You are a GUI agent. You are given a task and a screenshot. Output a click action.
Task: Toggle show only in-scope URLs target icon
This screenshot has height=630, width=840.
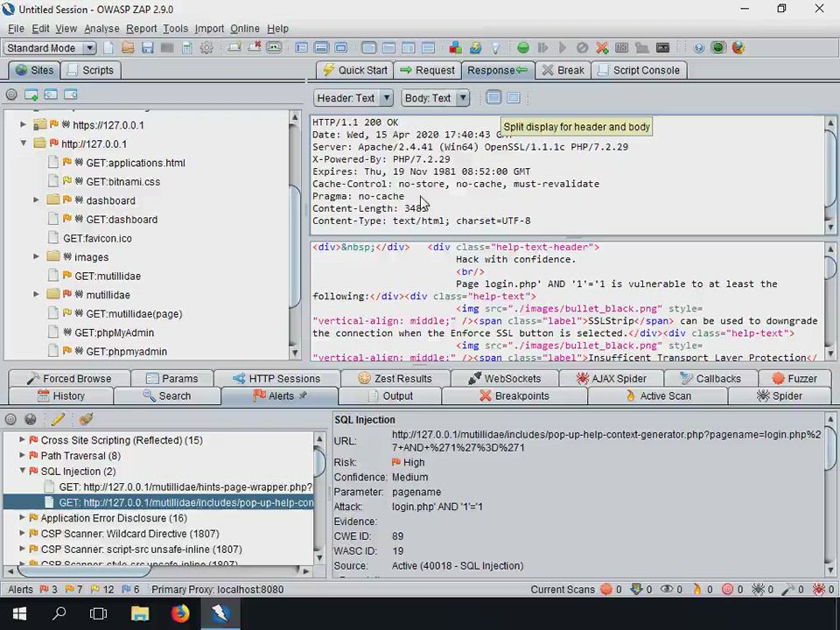[x=11, y=94]
